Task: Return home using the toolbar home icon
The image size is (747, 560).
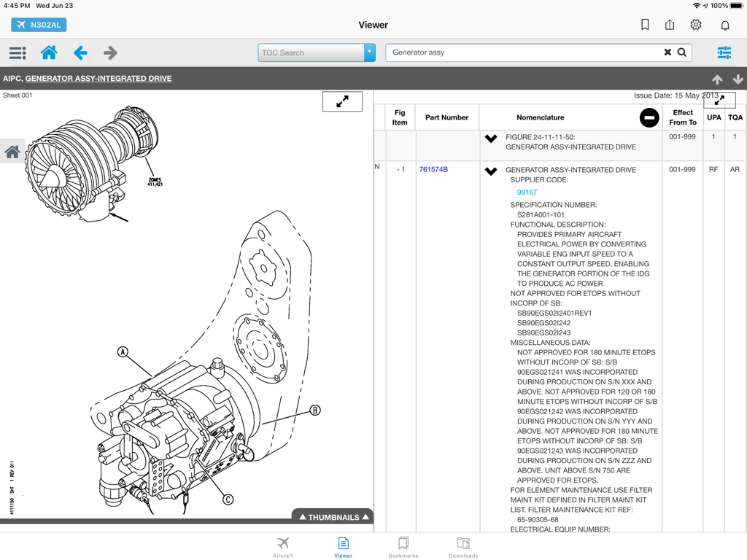Action: (48, 52)
